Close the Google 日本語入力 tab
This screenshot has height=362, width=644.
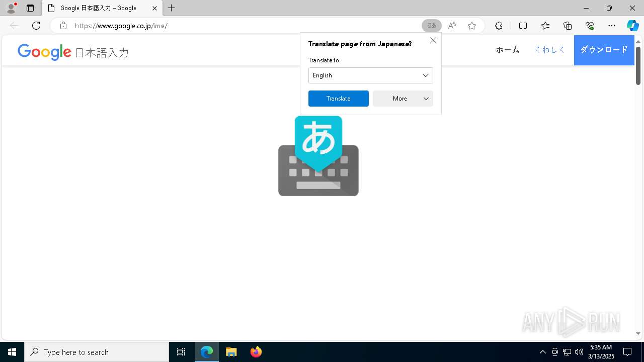coord(154,8)
